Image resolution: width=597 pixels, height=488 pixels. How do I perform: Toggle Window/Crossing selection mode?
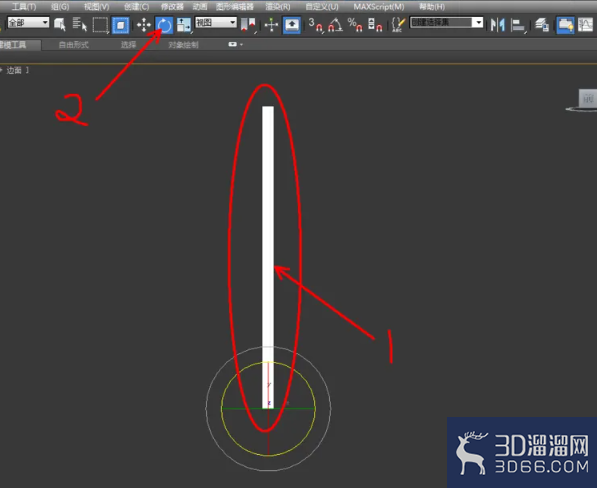120,25
